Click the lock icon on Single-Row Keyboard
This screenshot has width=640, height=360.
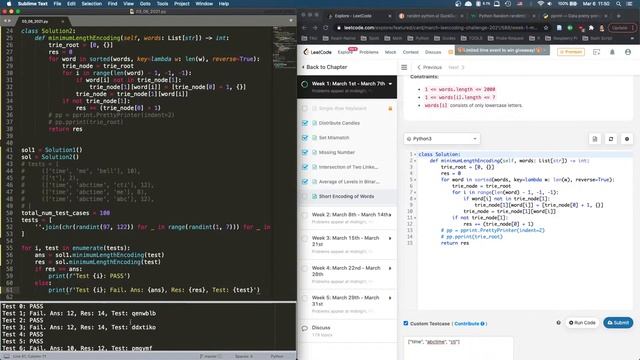pyautogui.click(x=390, y=109)
